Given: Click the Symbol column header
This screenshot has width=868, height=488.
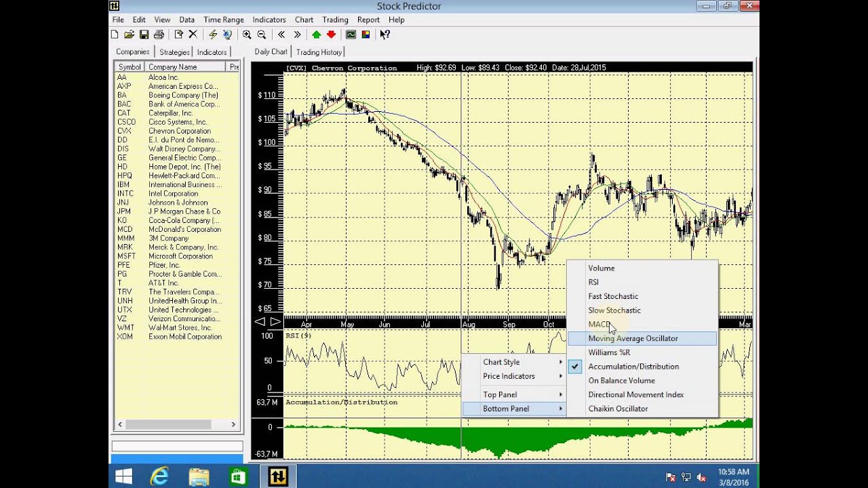Looking at the screenshot, I should coord(129,67).
